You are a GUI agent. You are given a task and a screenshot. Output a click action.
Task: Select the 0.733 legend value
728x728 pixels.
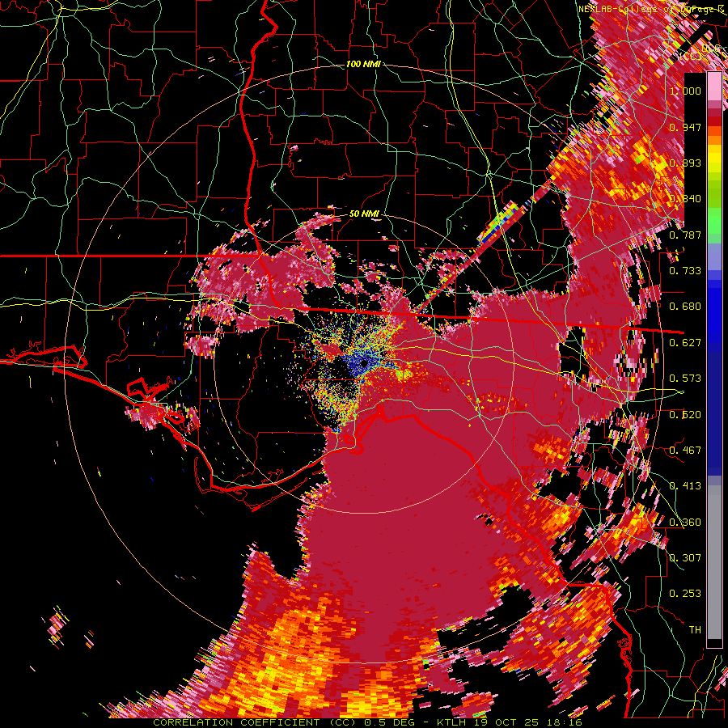point(685,271)
